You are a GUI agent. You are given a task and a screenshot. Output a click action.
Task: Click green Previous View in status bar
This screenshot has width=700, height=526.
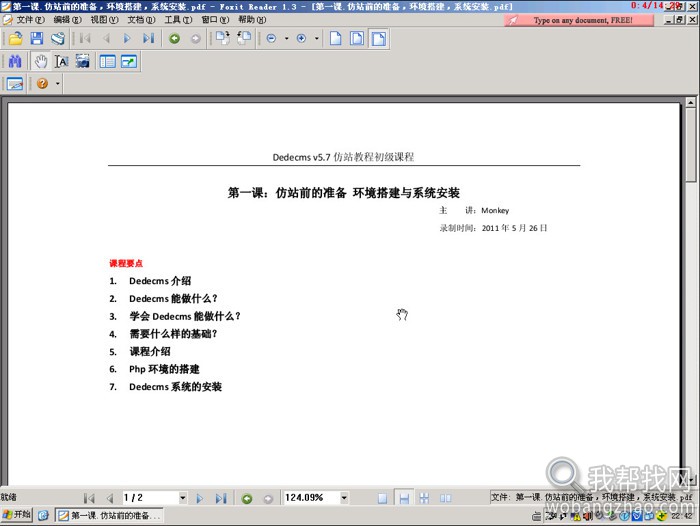click(247, 498)
